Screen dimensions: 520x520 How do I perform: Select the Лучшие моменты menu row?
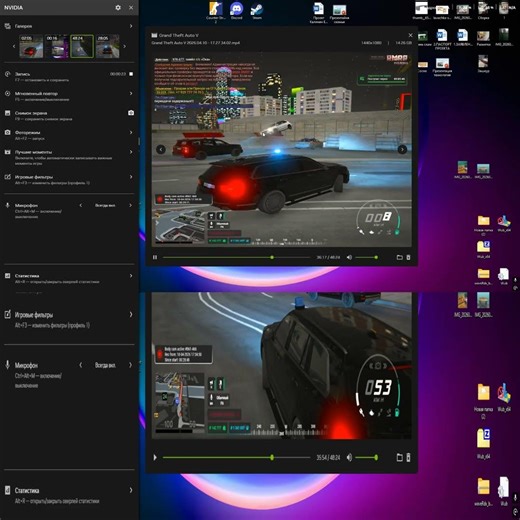(x=69, y=157)
